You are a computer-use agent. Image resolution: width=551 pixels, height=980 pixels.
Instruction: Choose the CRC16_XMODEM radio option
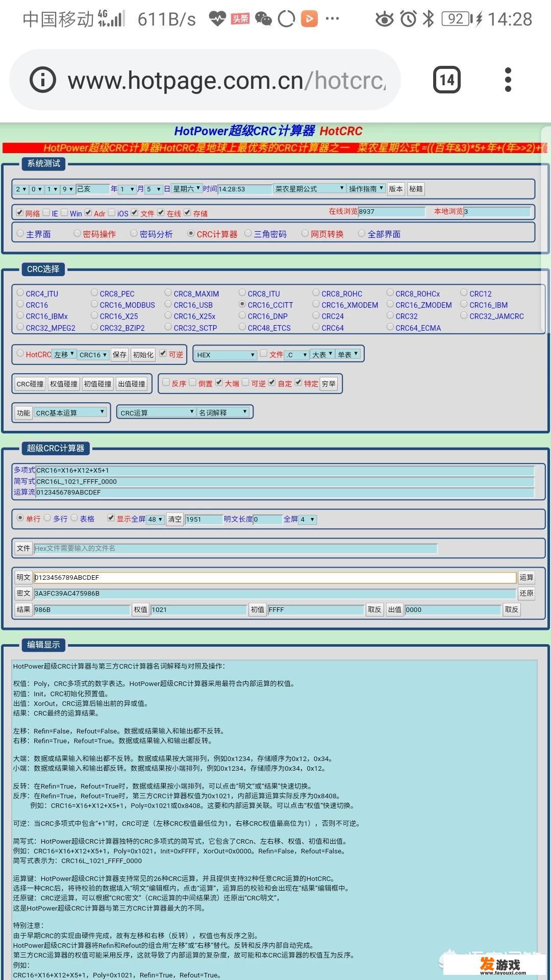tap(316, 304)
